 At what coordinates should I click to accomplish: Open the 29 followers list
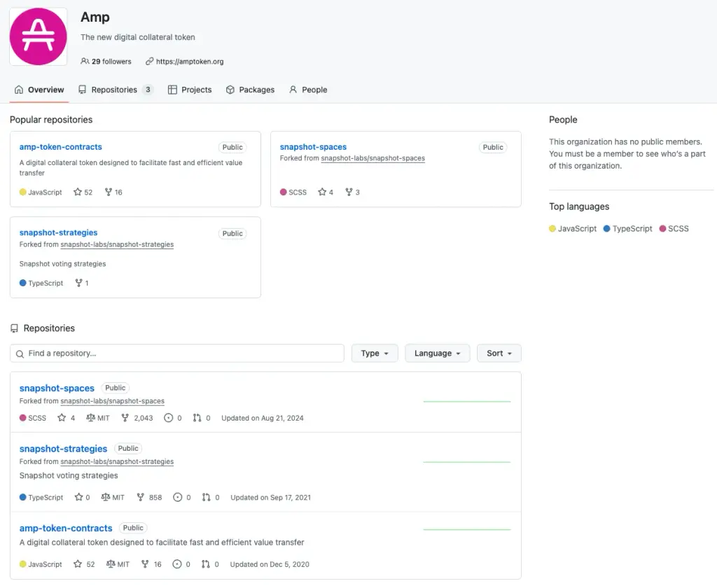coord(106,62)
